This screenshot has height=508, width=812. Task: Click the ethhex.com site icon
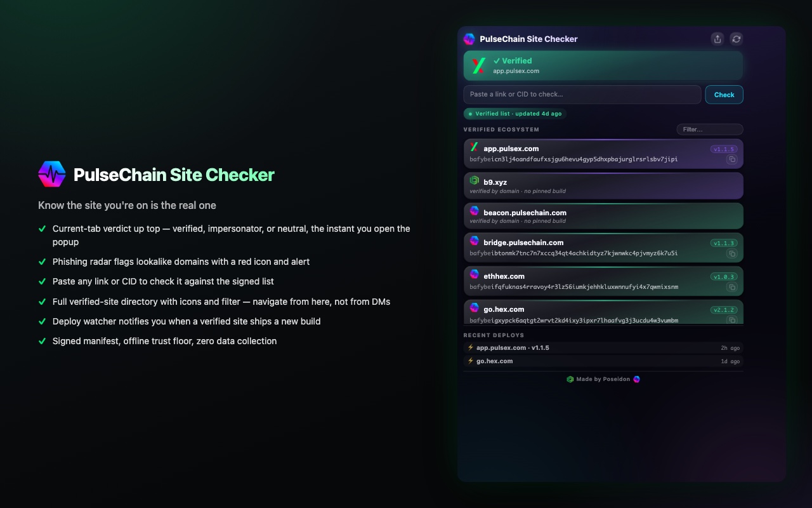[474, 275]
